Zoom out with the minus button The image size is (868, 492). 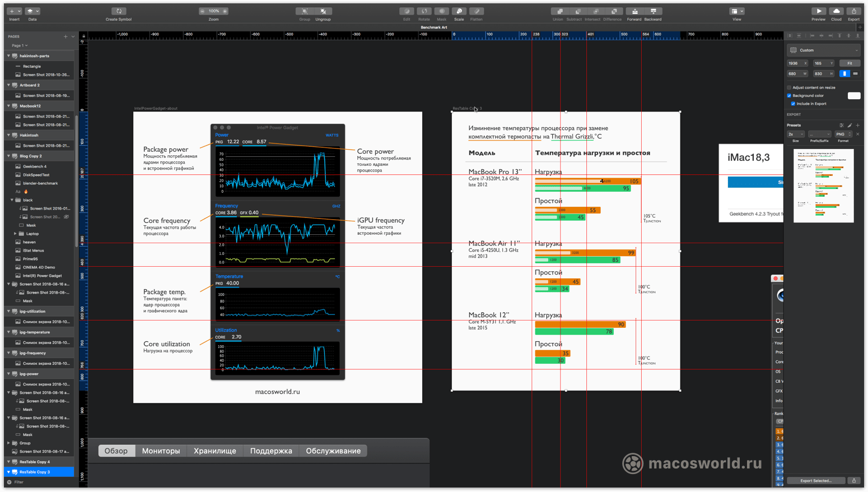coord(202,11)
